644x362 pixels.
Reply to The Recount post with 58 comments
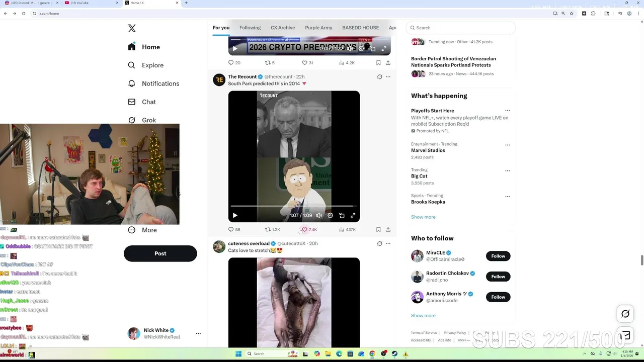click(x=234, y=230)
